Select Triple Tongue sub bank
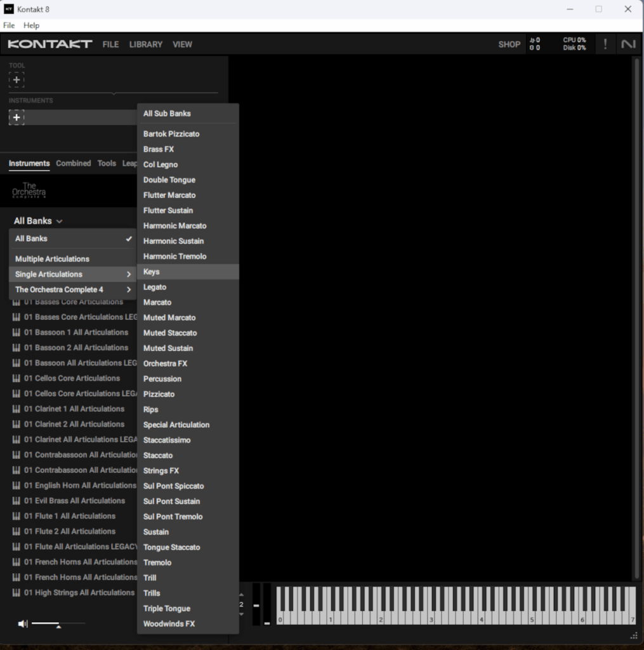644x650 pixels. coord(188,609)
